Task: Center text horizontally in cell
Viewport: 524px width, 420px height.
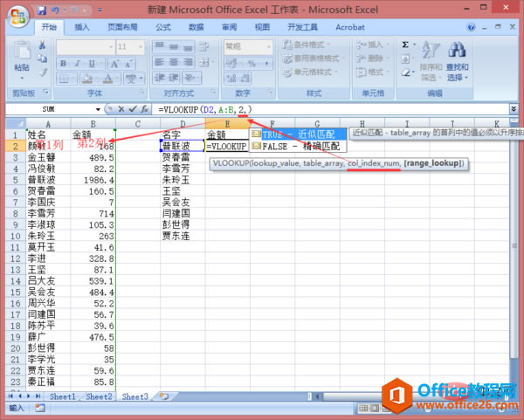Action: [174, 62]
